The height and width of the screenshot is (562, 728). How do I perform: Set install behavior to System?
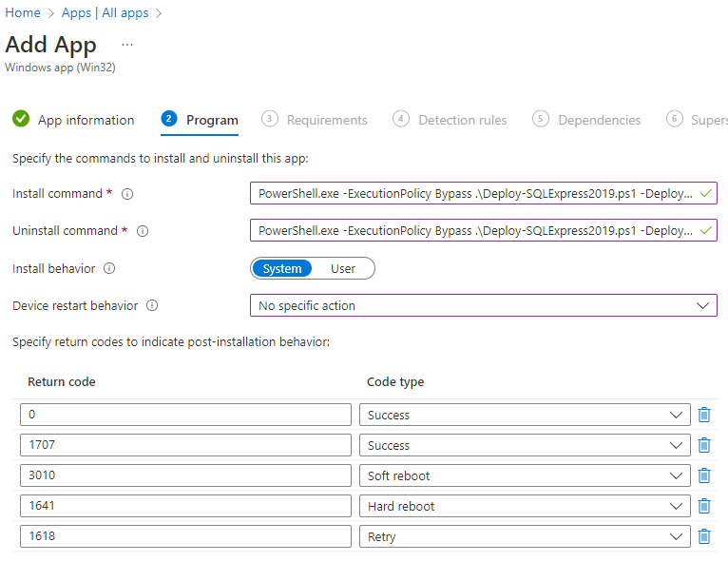click(282, 269)
